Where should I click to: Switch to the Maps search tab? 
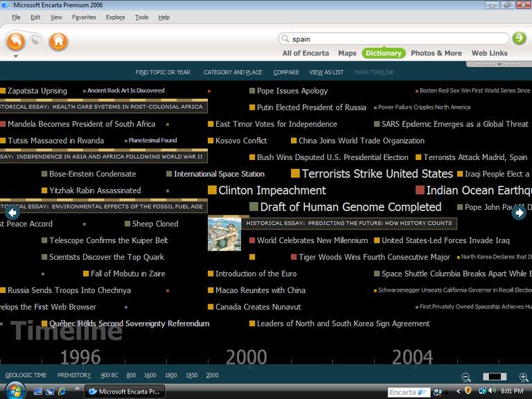pyautogui.click(x=347, y=53)
